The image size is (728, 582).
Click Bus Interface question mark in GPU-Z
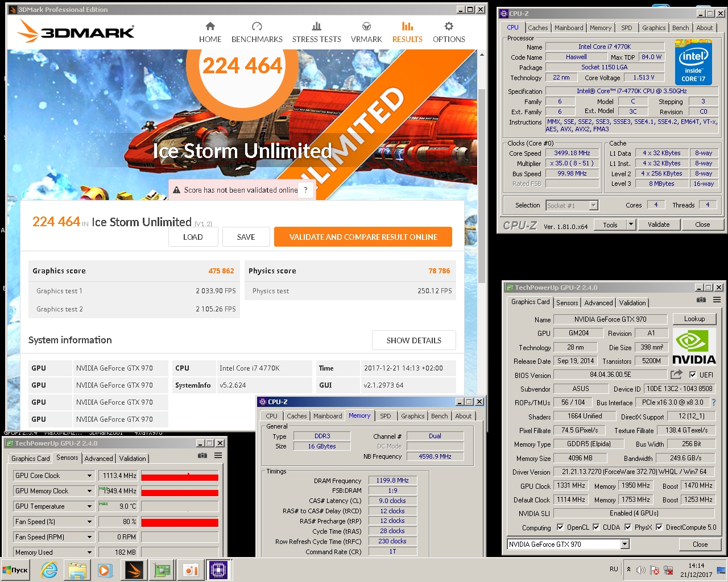[714, 402]
